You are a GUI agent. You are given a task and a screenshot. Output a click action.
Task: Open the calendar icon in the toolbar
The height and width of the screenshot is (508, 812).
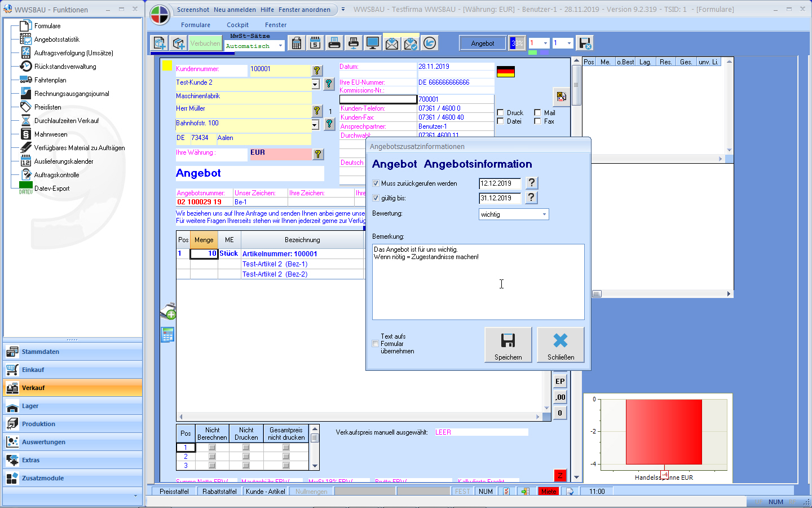(315, 43)
